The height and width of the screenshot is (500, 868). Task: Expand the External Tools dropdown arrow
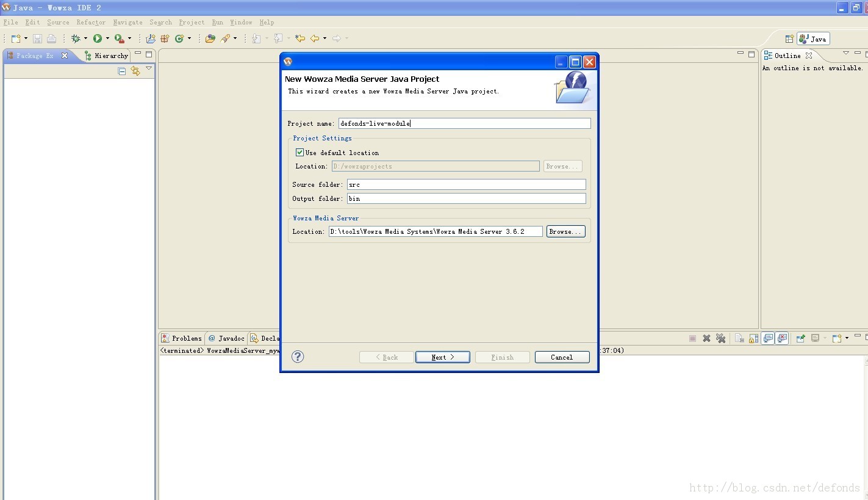(129, 38)
